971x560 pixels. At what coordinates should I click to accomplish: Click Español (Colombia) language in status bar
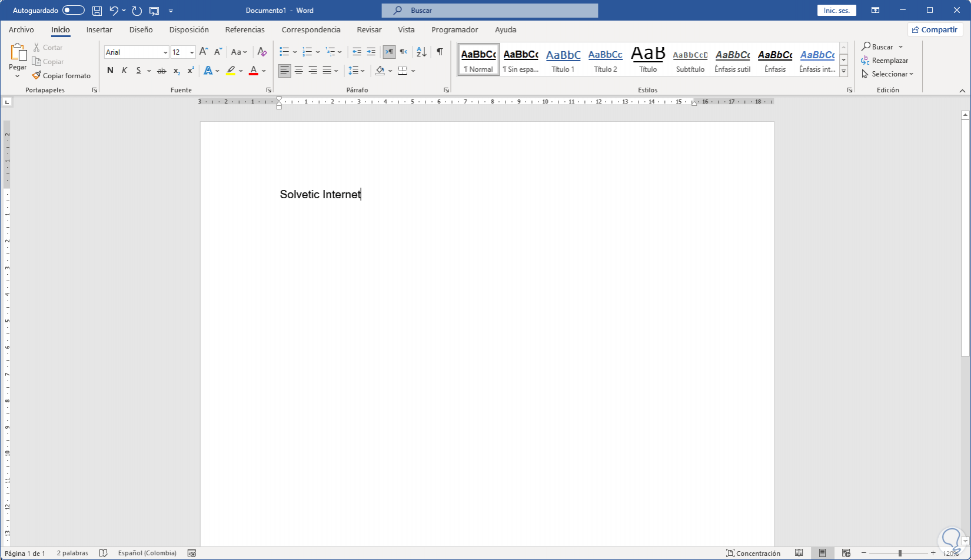147,553
